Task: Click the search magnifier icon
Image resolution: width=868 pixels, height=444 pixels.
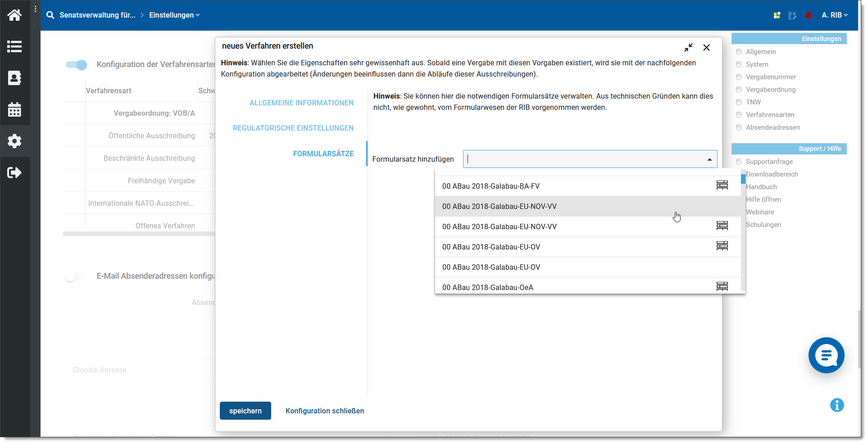Action: pyautogui.click(x=50, y=15)
